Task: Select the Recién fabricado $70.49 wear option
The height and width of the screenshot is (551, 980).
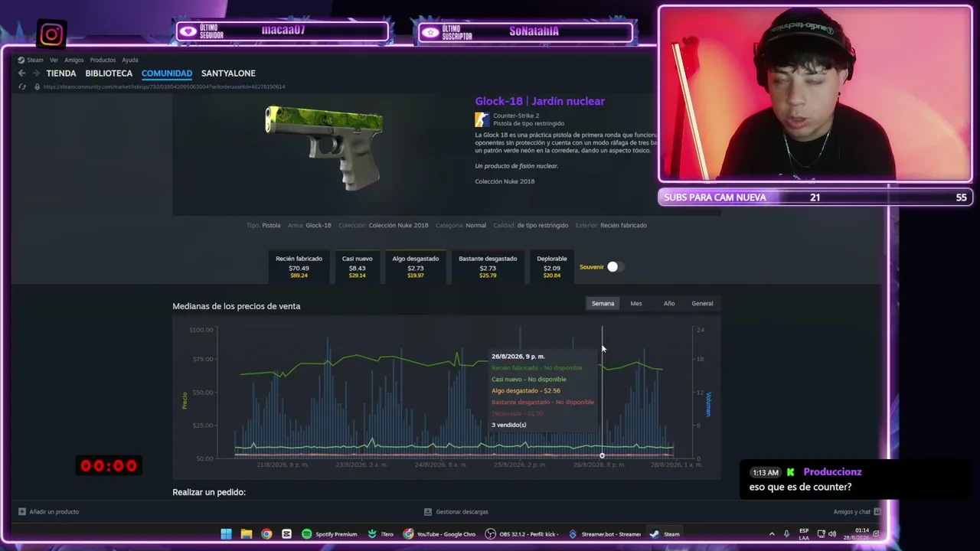Action: (299, 266)
